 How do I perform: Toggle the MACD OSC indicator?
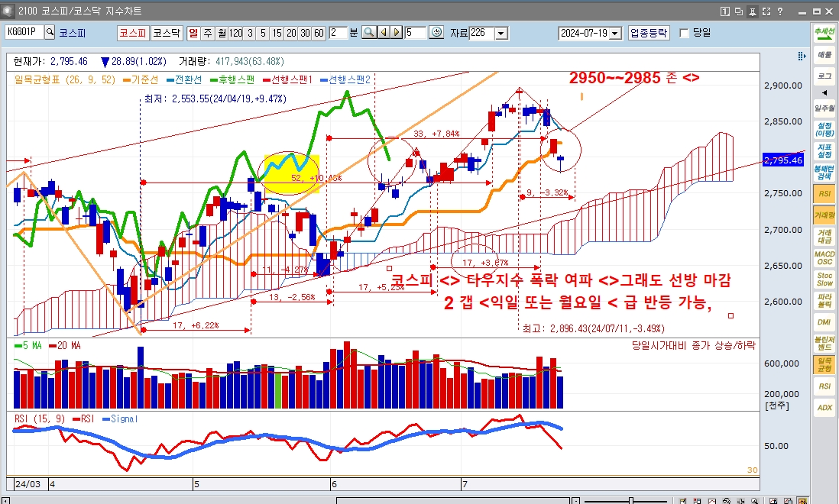824,257
